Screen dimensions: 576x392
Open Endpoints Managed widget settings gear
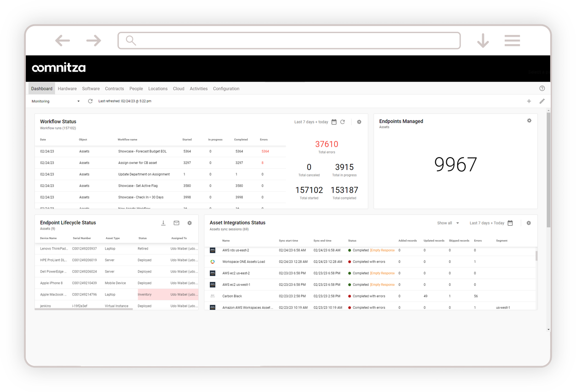pyautogui.click(x=529, y=120)
